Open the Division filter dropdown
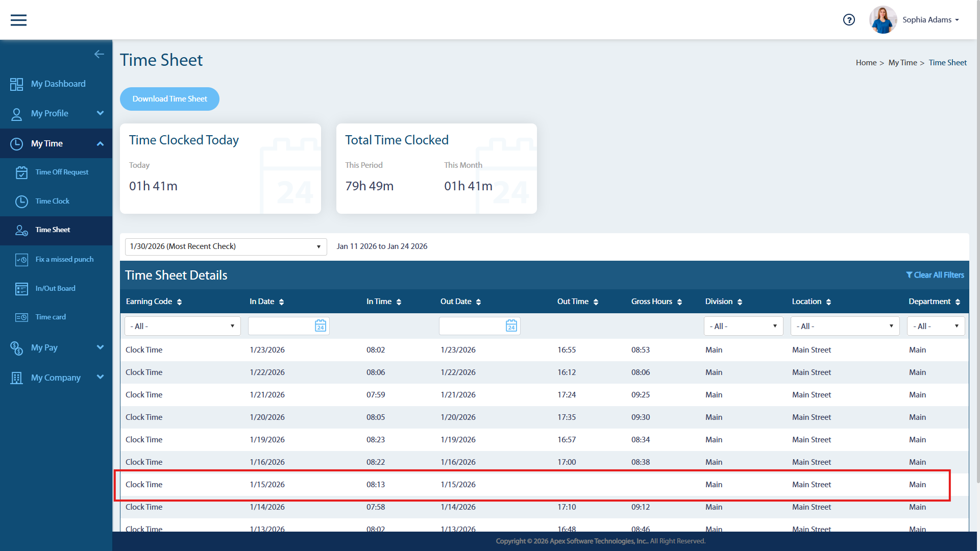Screen dimensions: 980x551 pos(744,326)
